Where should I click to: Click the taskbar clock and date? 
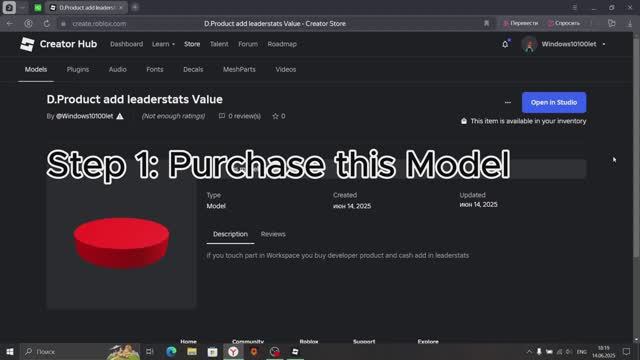click(603, 351)
